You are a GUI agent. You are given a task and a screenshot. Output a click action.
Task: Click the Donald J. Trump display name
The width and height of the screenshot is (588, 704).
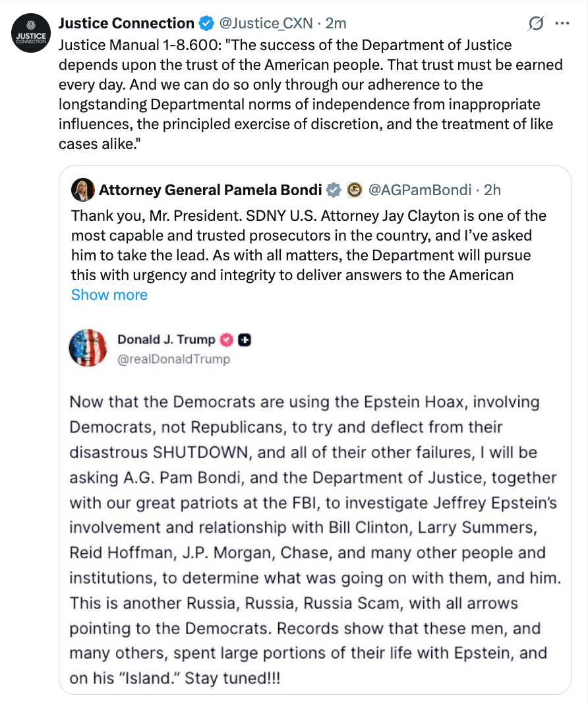[166, 340]
